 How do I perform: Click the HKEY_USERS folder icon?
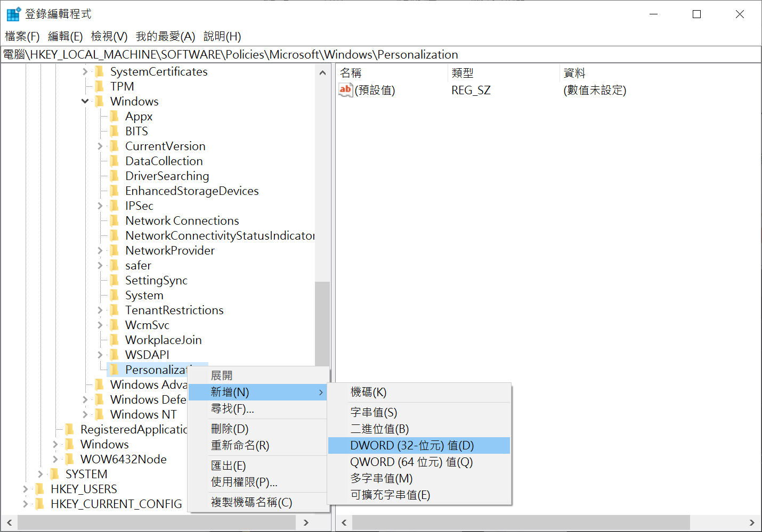coord(40,489)
